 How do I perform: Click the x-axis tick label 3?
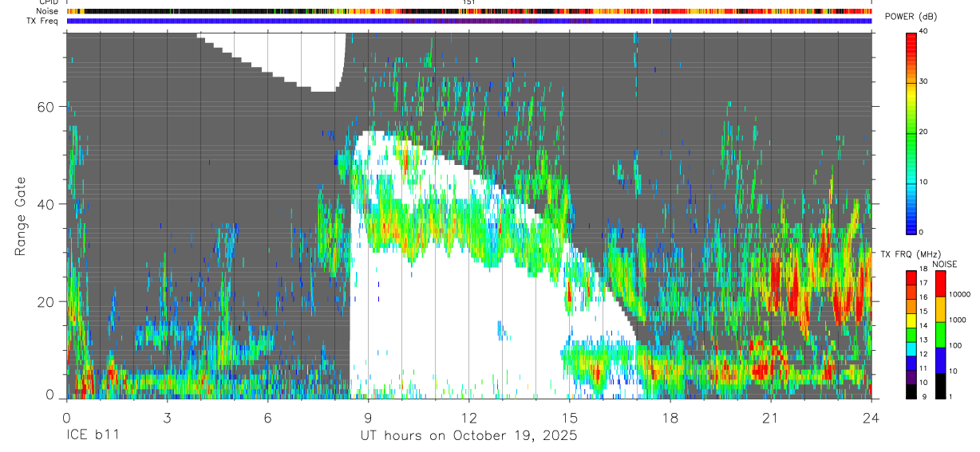[x=167, y=418]
